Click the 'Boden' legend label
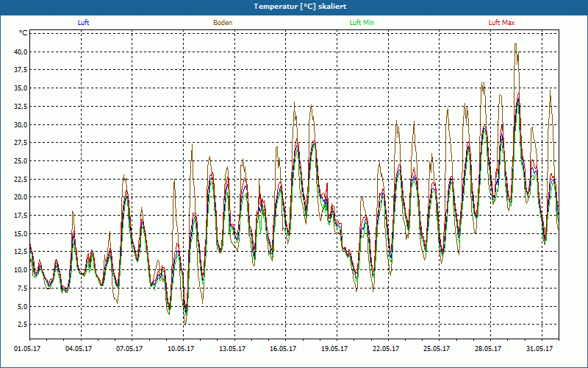This screenshot has width=588, height=368. [223, 23]
